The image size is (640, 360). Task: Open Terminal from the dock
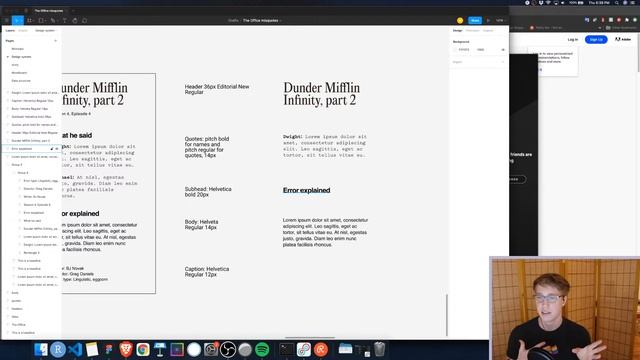287,350
